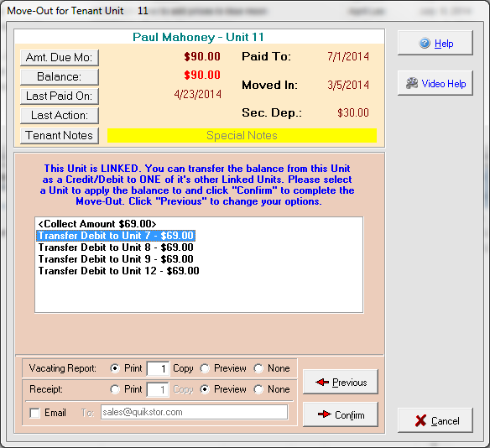Click the Vacating Report copy count field

158,368
